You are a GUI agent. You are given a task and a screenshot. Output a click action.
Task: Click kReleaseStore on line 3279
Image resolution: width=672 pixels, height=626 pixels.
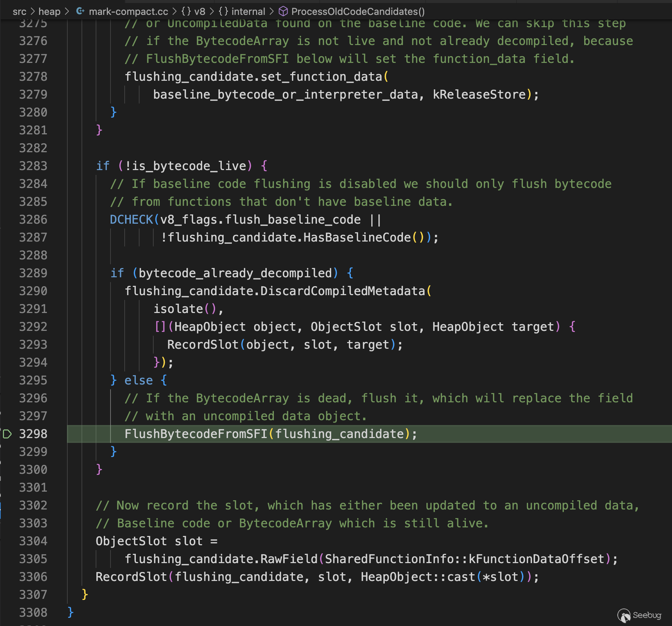(479, 95)
